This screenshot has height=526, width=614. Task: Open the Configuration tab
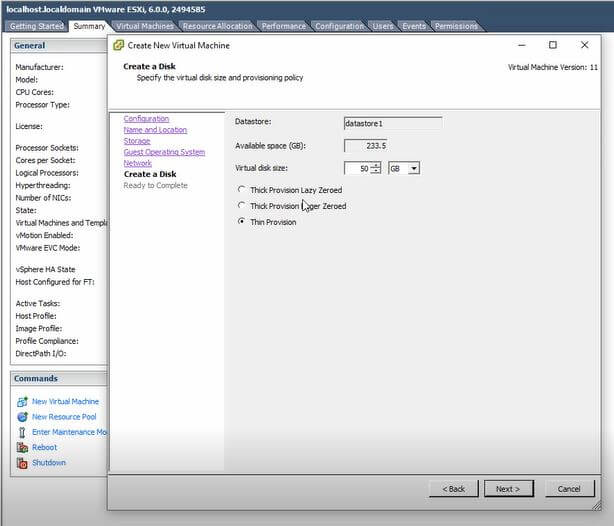pyautogui.click(x=340, y=26)
